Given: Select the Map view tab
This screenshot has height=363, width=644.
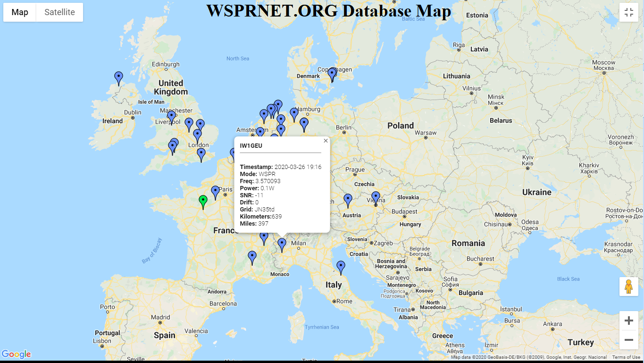Looking at the screenshot, I should (x=20, y=12).
